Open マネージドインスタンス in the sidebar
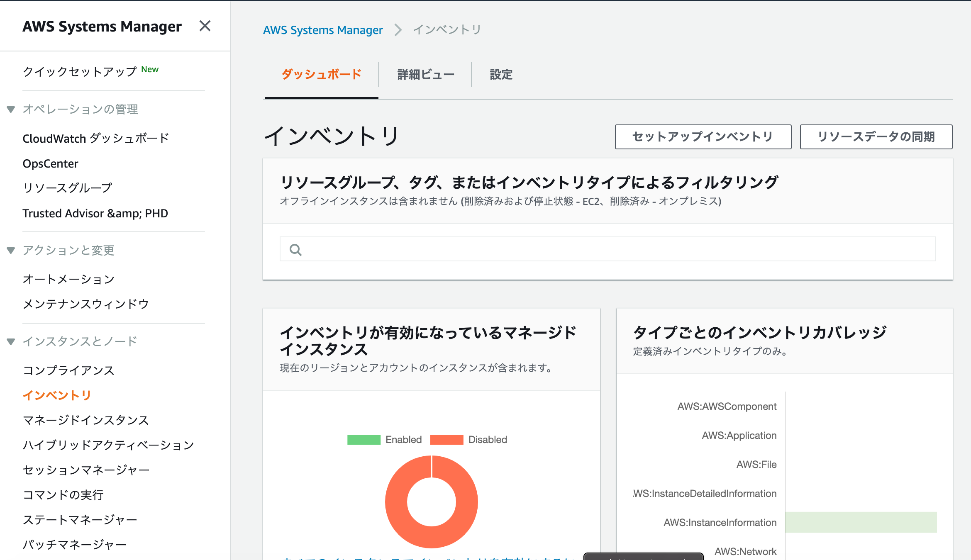971x560 pixels. pos(86,420)
